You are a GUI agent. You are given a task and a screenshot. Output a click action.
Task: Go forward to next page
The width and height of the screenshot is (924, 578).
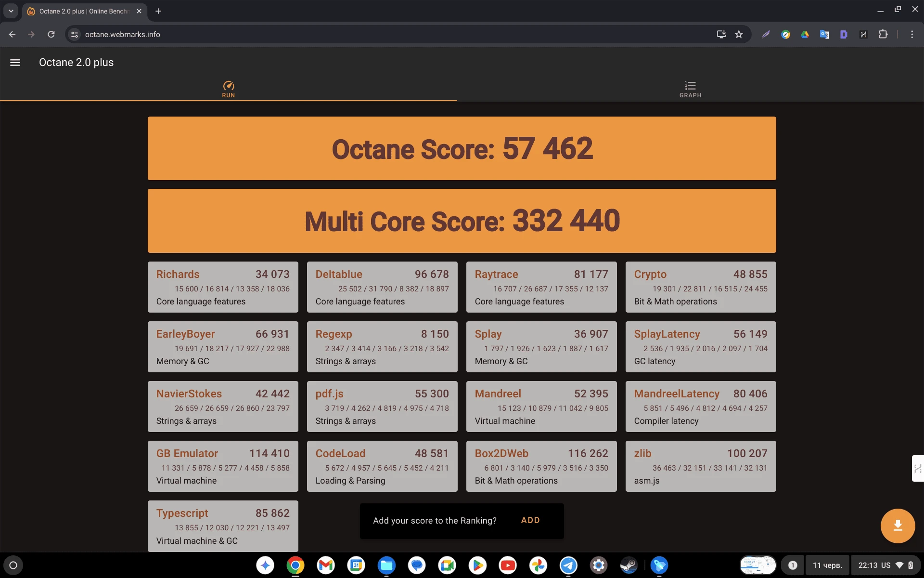click(31, 34)
